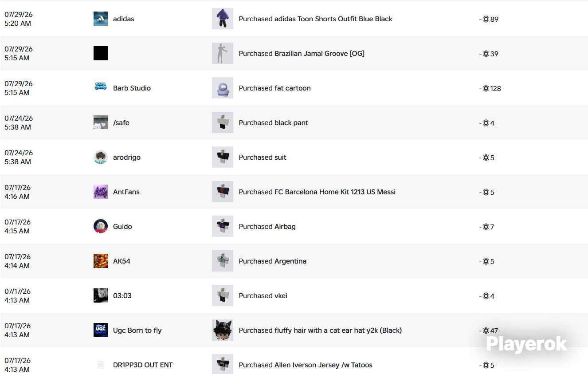Click the Purchased Airbag item text

click(267, 227)
